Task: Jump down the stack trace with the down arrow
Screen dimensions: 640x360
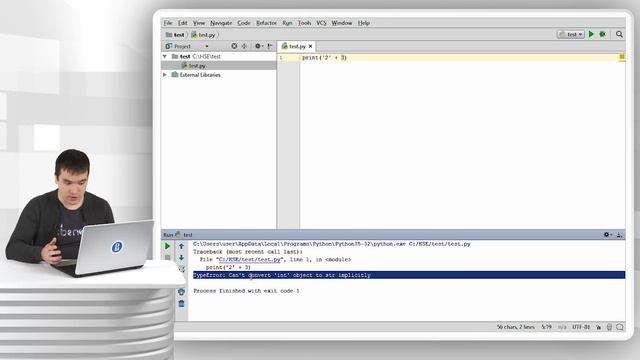Action: click(181, 258)
